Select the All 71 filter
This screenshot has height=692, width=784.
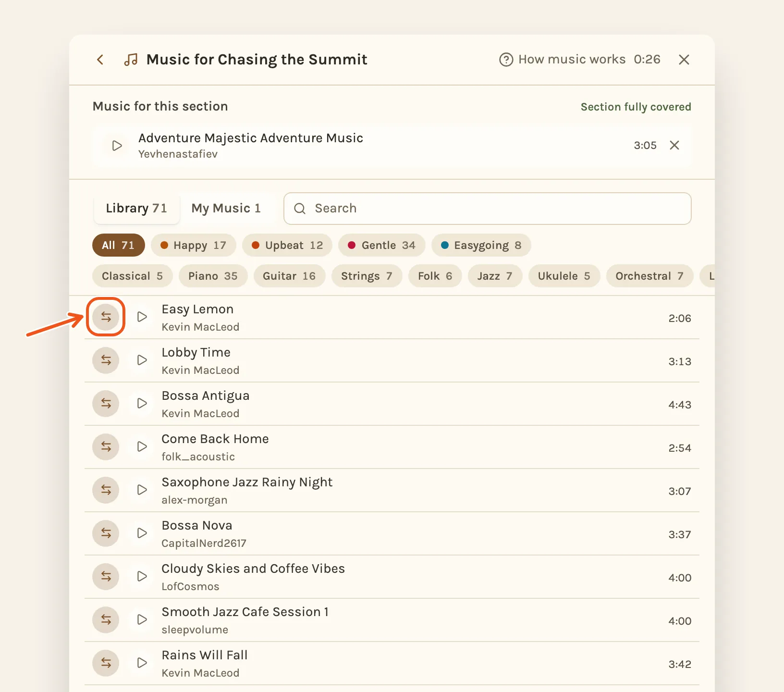point(118,245)
